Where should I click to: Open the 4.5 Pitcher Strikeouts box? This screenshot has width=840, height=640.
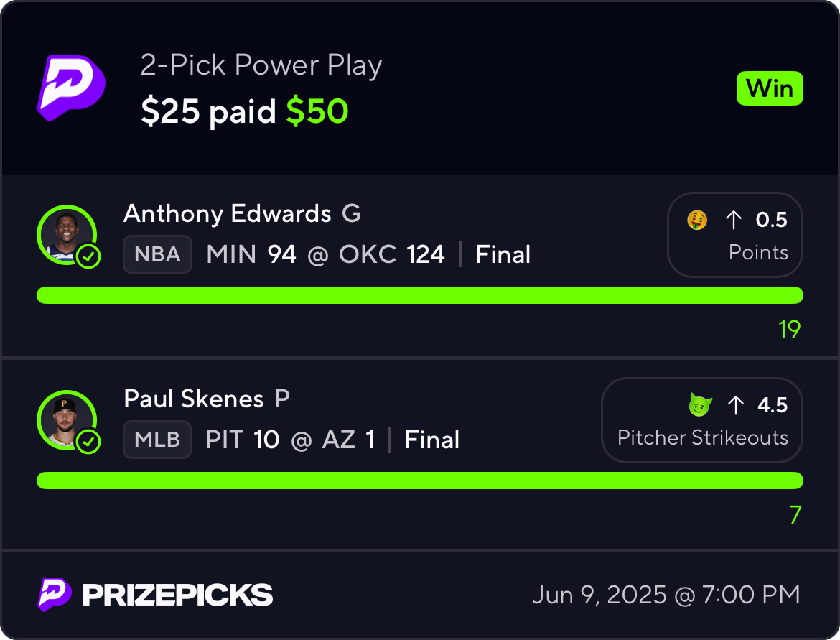click(x=701, y=420)
